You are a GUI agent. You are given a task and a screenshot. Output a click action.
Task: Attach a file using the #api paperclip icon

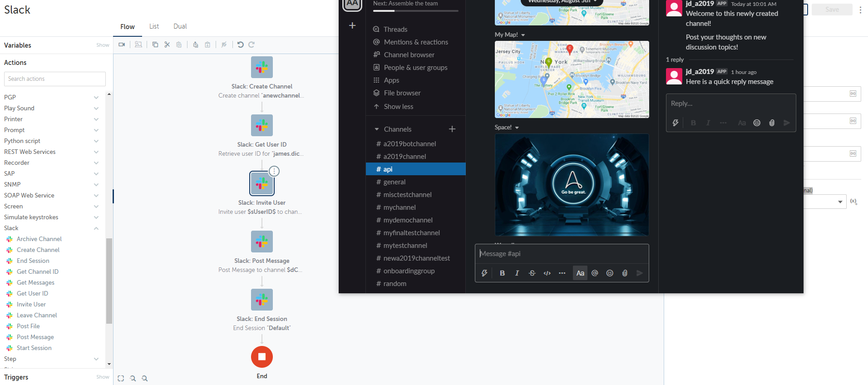pos(625,273)
